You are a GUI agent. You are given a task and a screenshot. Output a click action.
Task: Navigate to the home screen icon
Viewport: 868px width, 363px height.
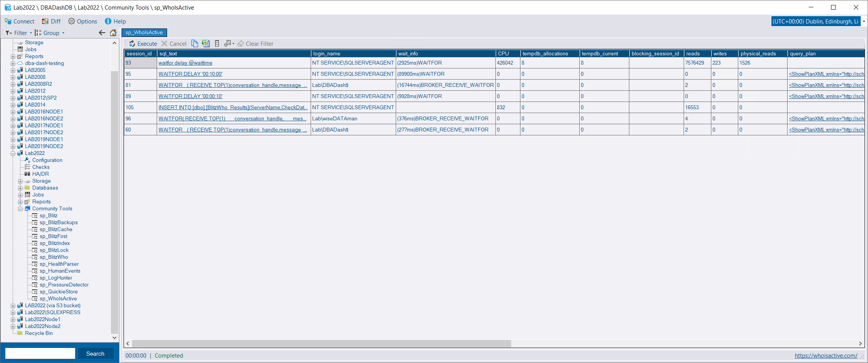[x=113, y=33]
